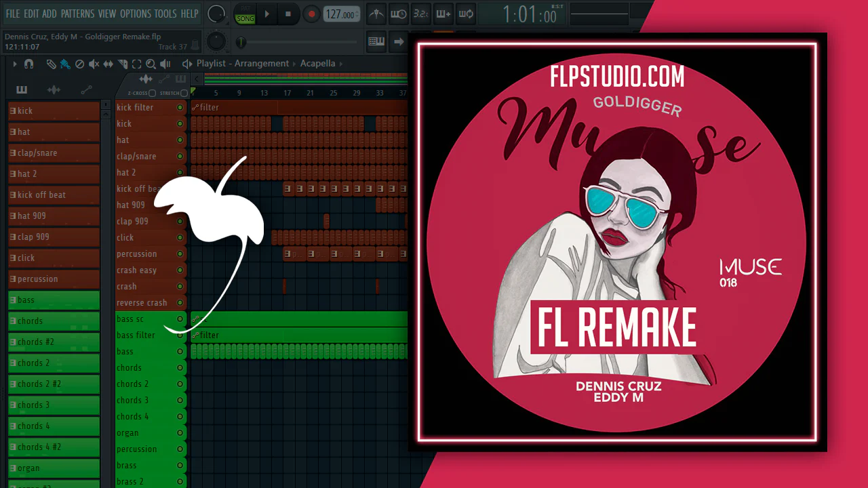This screenshot has height=488, width=868.
Task: Click bar 17 on the playlist timeline ruler
Action: (x=288, y=93)
